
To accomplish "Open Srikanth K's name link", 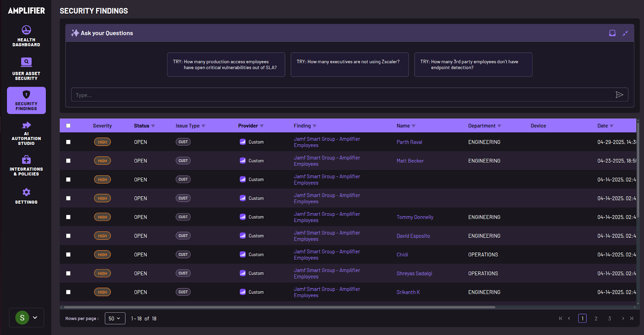I will pyautogui.click(x=408, y=292).
